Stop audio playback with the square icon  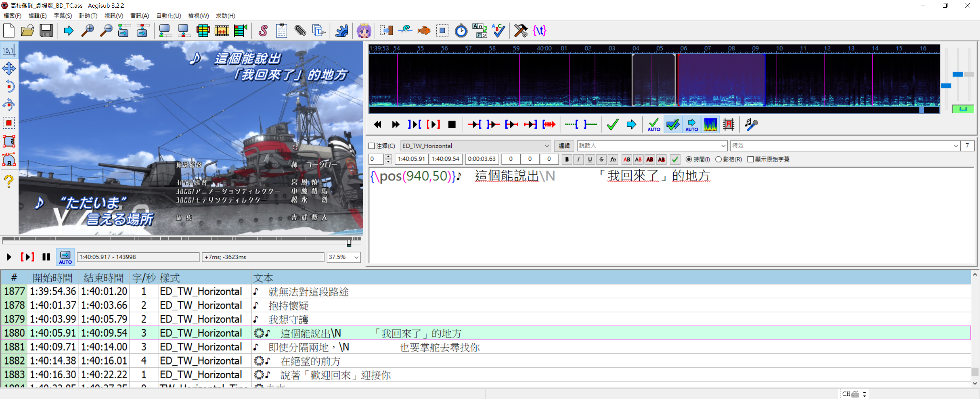(452, 124)
